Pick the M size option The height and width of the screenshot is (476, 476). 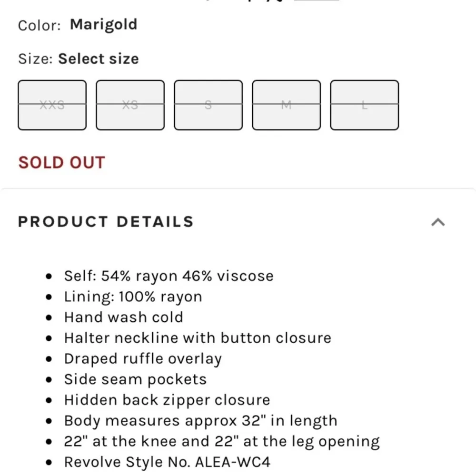pyautogui.click(x=286, y=105)
